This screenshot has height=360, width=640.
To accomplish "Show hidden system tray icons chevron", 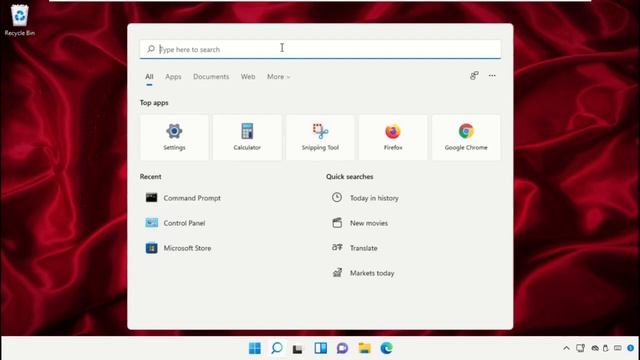I will tap(566, 348).
